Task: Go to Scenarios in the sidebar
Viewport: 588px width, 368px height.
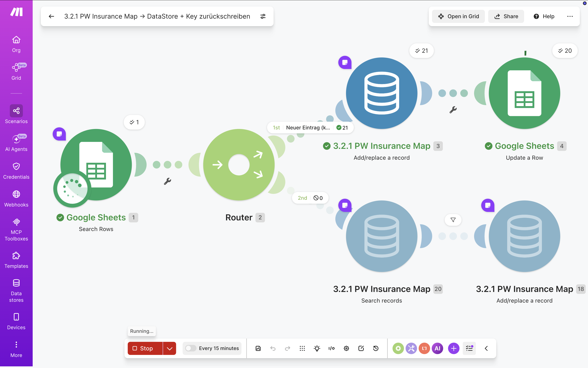Action: point(16,114)
